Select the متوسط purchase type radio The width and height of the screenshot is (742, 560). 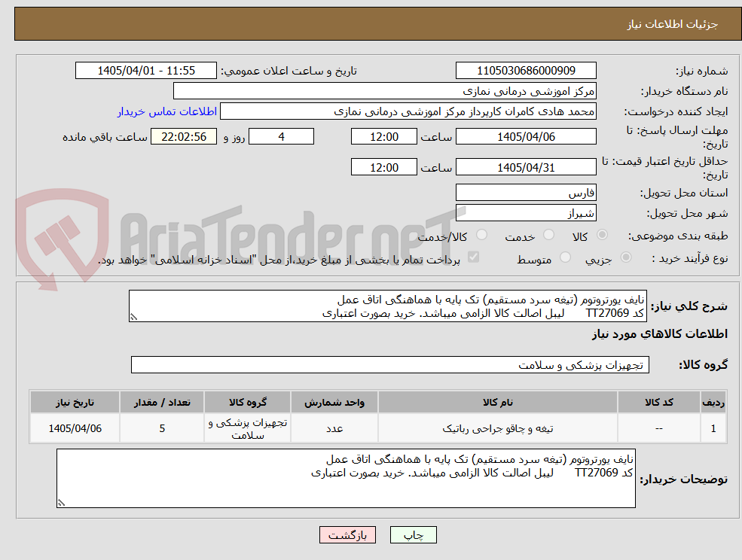(x=565, y=257)
